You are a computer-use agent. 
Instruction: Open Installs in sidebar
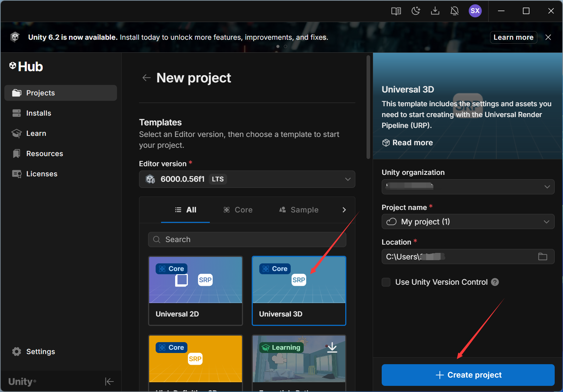pyautogui.click(x=61, y=113)
